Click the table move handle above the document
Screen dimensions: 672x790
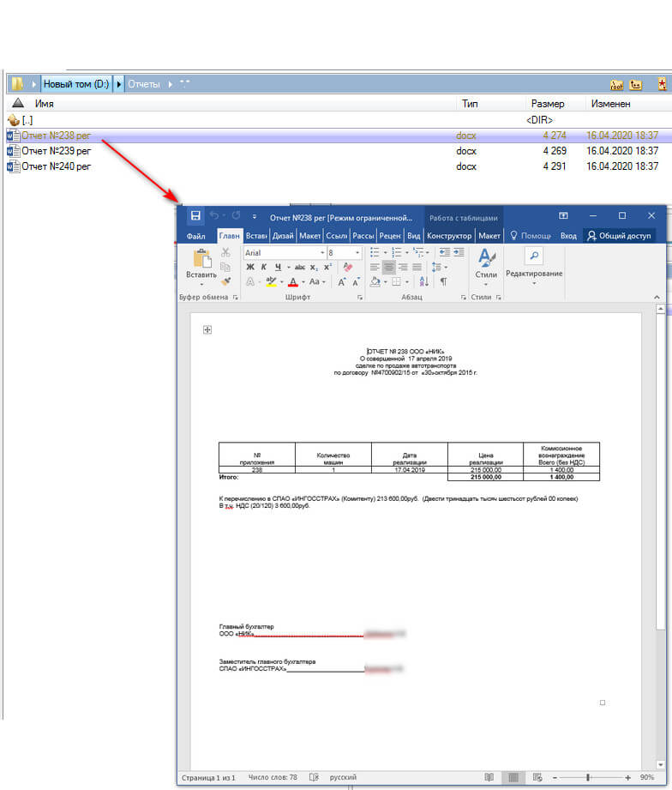(207, 330)
